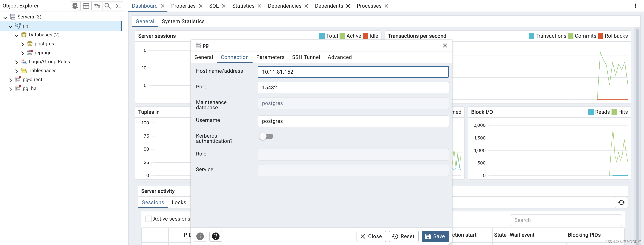Reset the connection dialog fields
This screenshot has width=644, height=245.
click(x=403, y=236)
